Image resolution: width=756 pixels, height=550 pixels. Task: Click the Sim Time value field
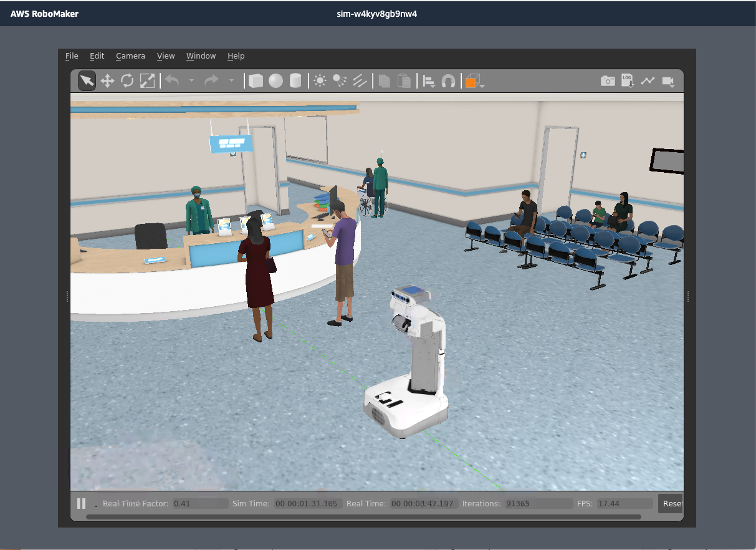[x=308, y=503]
